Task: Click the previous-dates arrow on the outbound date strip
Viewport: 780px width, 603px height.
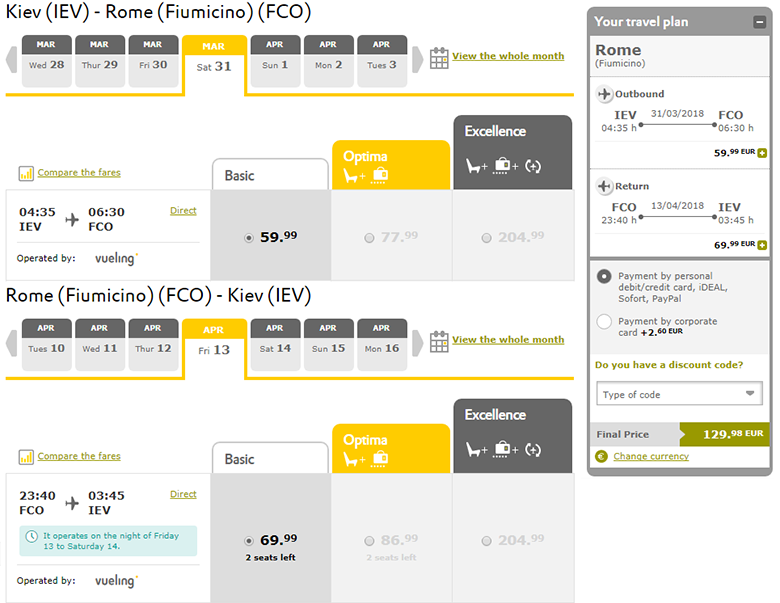Action: [x=12, y=59]
